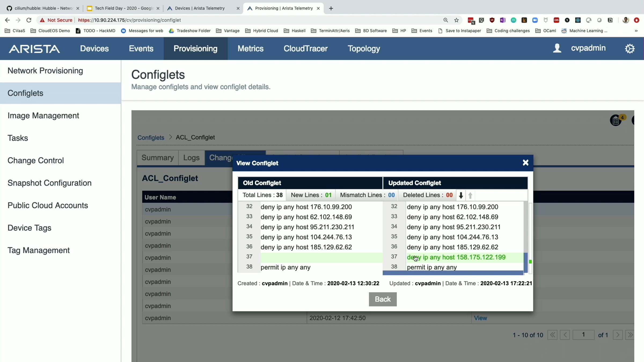644x362 pixels.
Task: Click the browser address bar URL
Action: 130,20
